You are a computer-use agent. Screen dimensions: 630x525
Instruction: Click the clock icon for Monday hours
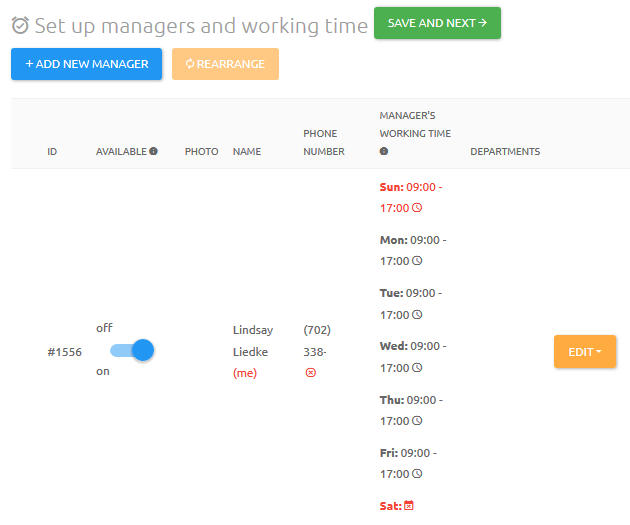pos(417,261)
